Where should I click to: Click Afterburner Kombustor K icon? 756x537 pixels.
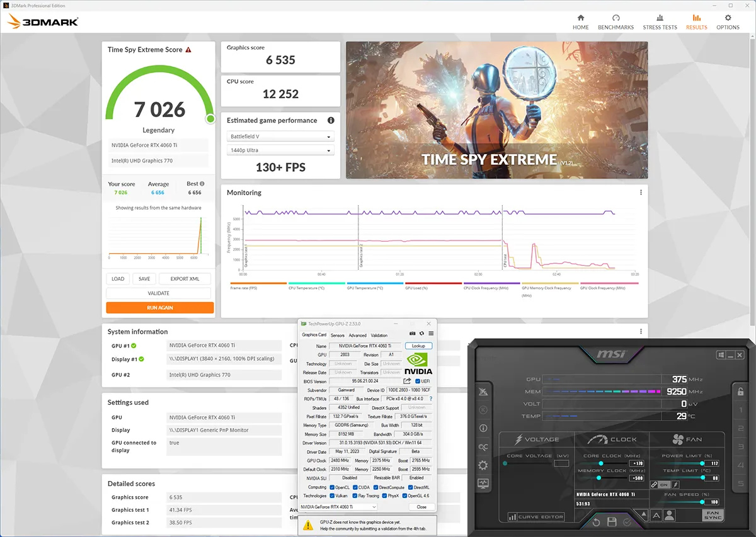[x=483, y=410]
